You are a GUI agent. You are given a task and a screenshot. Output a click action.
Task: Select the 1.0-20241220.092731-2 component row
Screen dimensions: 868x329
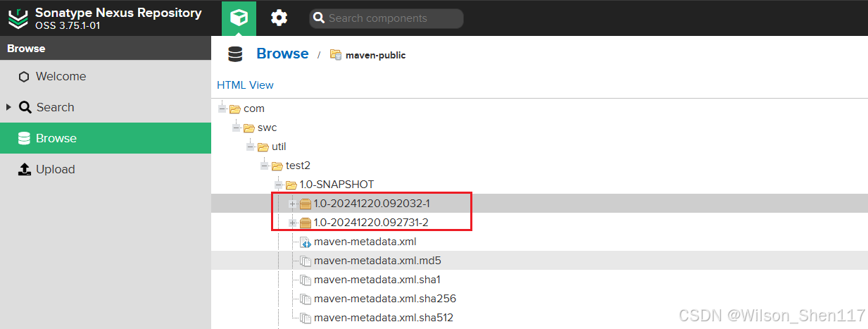(539, 223)
